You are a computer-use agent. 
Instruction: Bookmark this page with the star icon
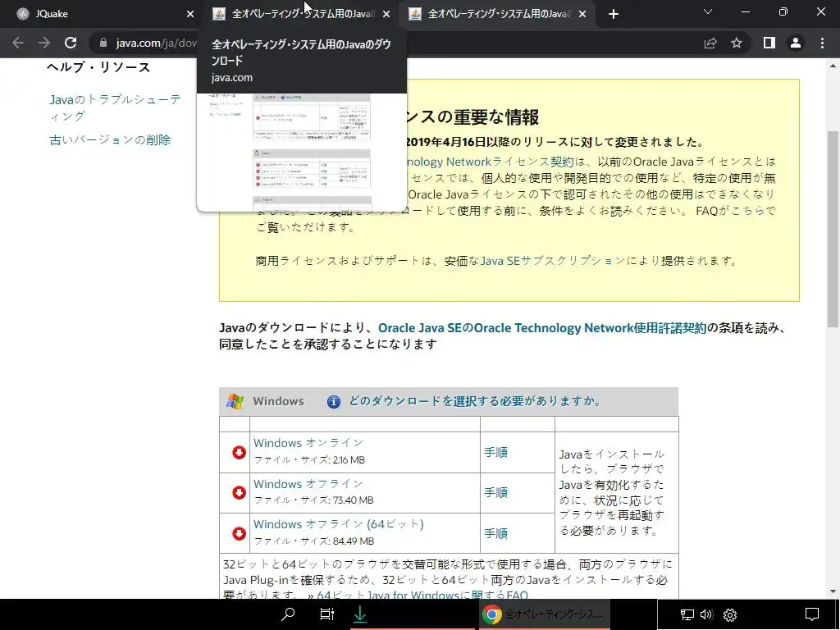[737, 43]
